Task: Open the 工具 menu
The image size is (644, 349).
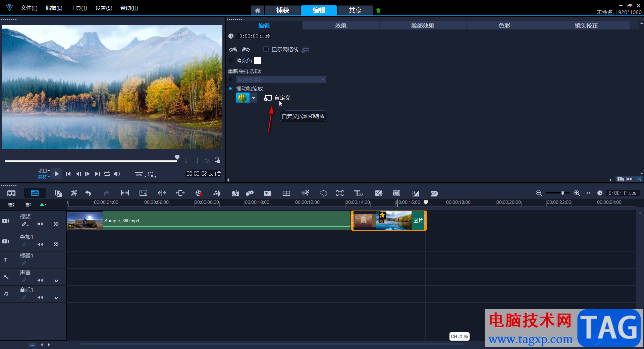Action: click(78, 8)
